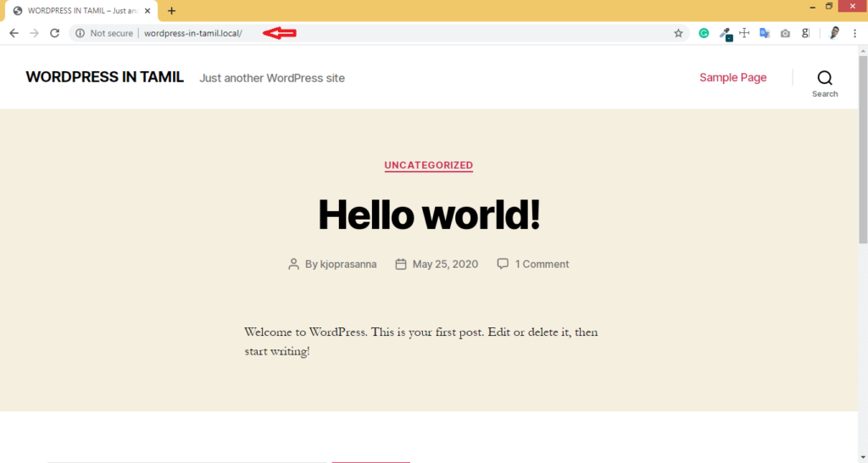Click the "Not secure" label
868x463 pixels.
click(x=111, y=33)
